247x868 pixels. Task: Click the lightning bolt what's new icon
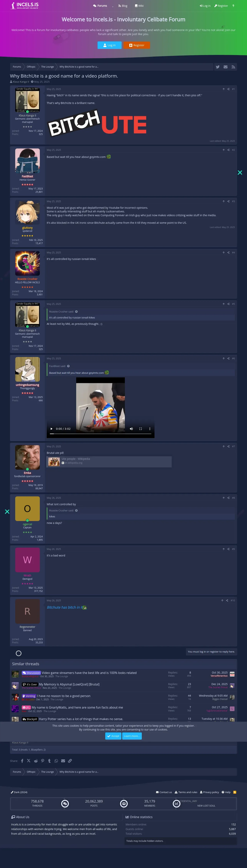[233, 6]
